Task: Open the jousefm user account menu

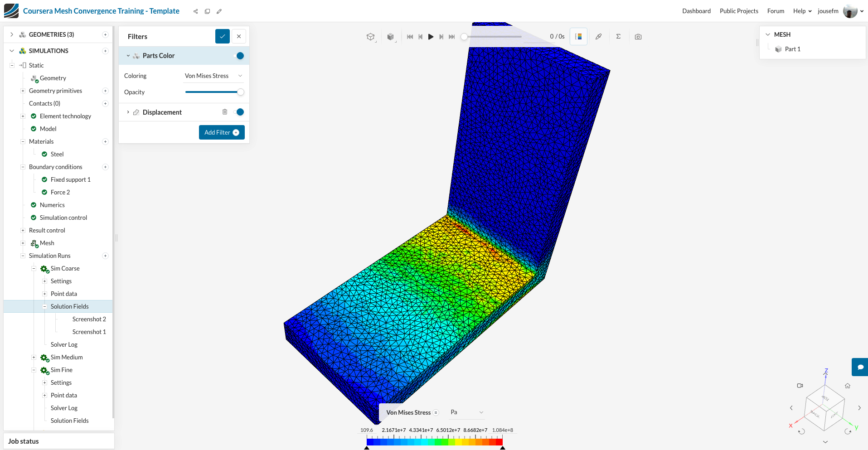Action: 841,11
